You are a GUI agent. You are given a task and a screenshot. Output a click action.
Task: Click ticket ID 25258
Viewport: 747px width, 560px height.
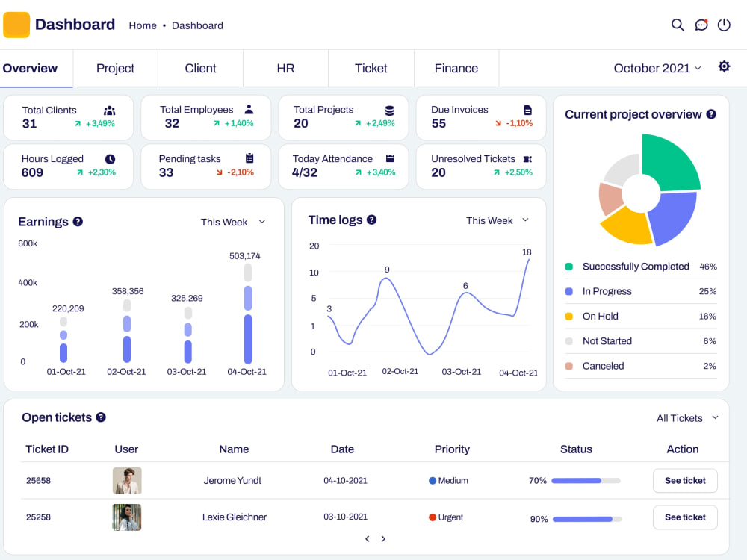[38, 517]
